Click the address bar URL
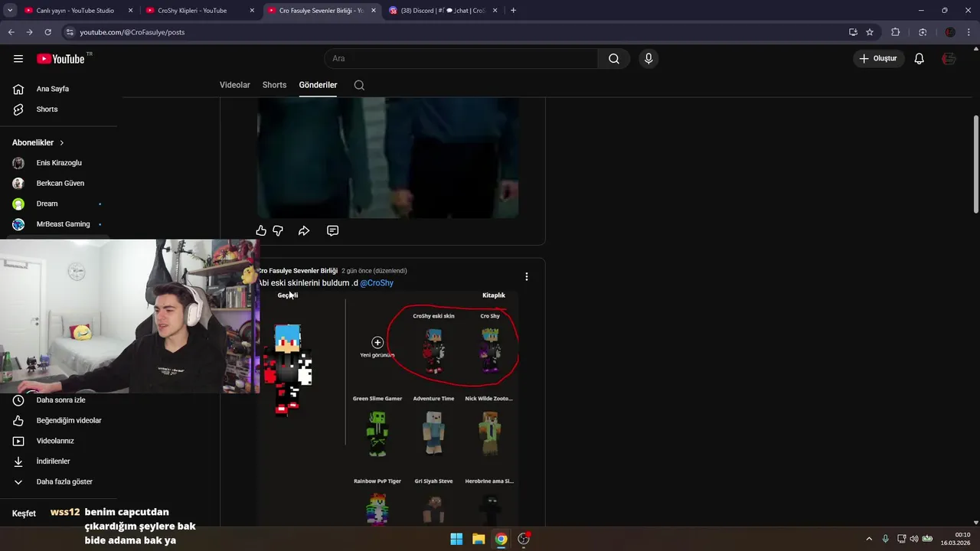Image resolution: width=980 pixels, height=551 pixels. tap(132, 32)
